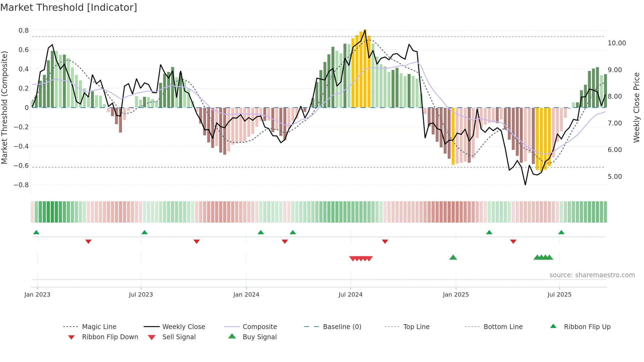This screenshot has width=644, height=362.
Task: Click the 0.8 left axis value
Action: pyautogui.click(x=24, y=31)
